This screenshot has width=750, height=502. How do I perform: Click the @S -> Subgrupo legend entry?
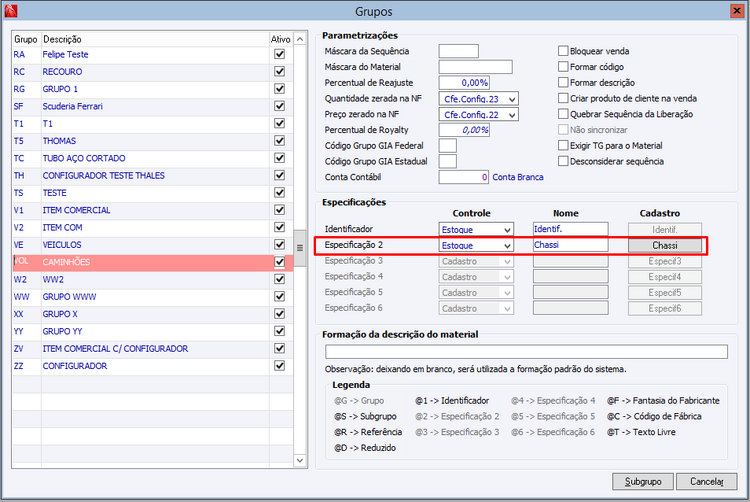[365, 416]
